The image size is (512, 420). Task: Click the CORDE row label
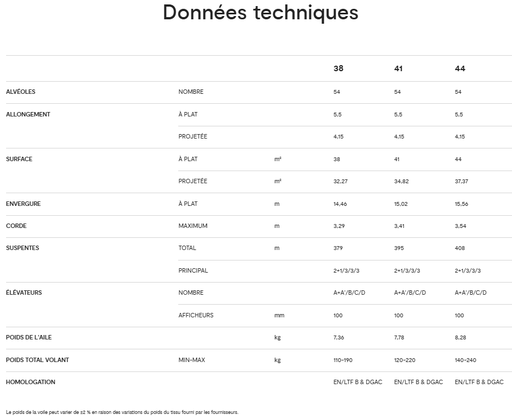click(16, 226)
